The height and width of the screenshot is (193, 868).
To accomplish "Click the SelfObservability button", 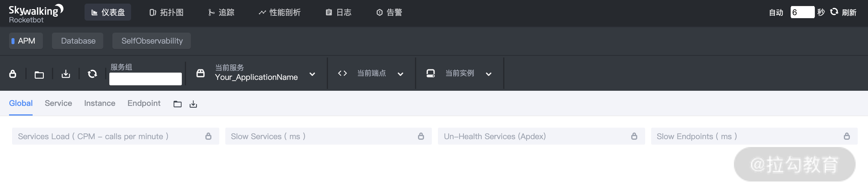I will pos(151,41).
